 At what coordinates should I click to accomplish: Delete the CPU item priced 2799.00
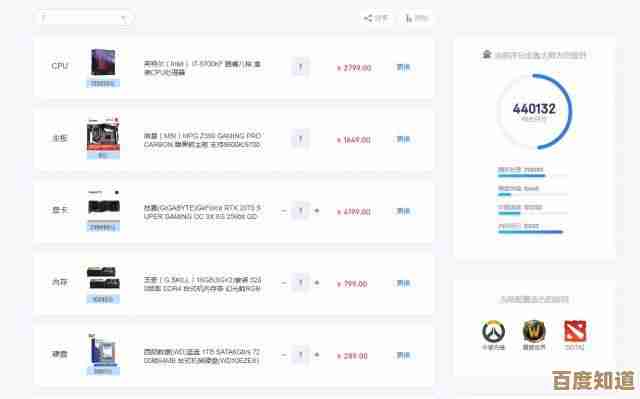coord(403,67)
